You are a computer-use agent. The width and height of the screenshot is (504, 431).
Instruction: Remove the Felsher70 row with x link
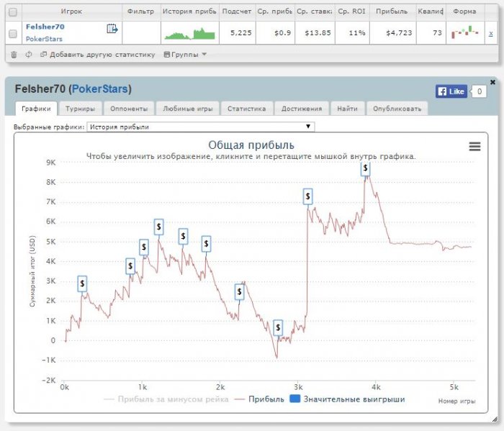pos(491,33)
